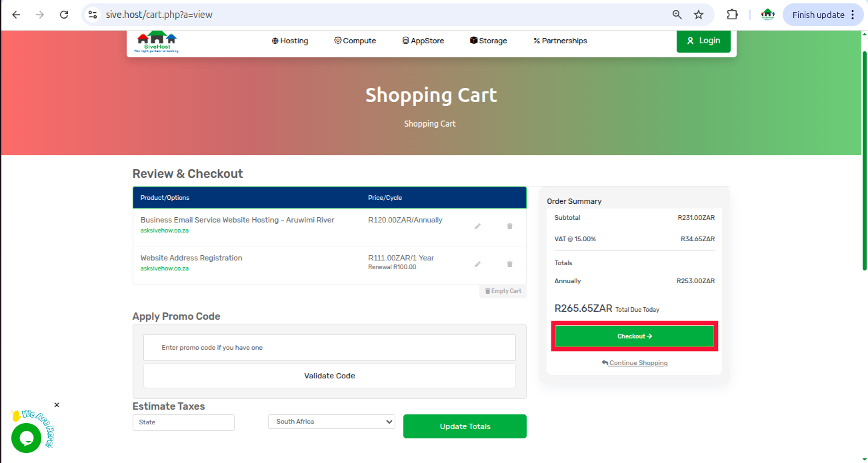Image resolution: width=868 pixels, height=463 pixels.
Task: Dismiss the We Are Here chat badge
Action: click(57, 405)
